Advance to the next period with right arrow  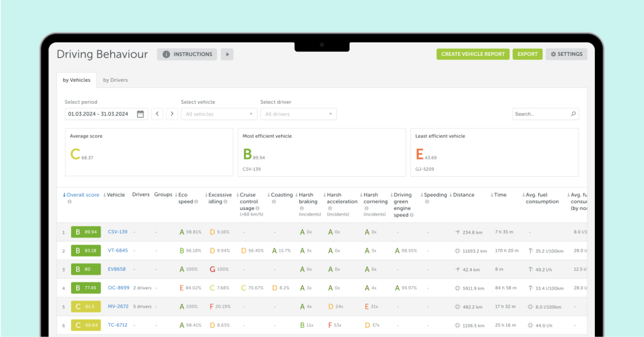(x=172, y=114)
